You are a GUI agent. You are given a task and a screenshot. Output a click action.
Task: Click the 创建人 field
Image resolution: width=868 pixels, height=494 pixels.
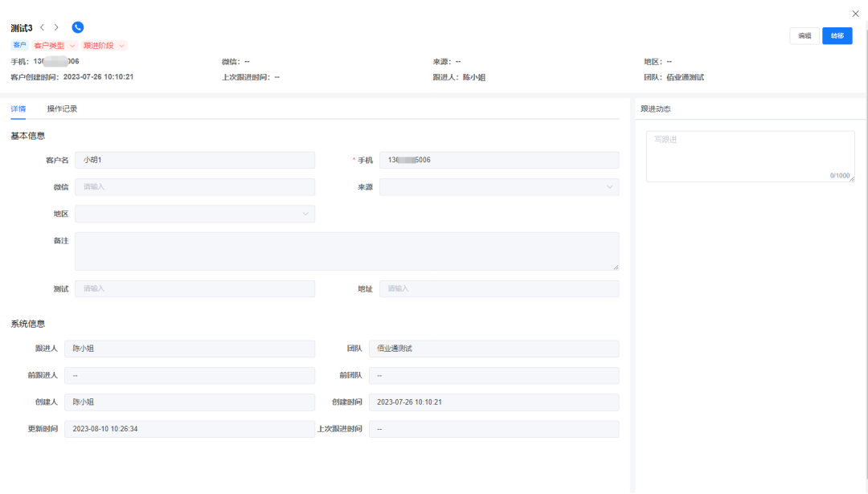coord(190,402)
